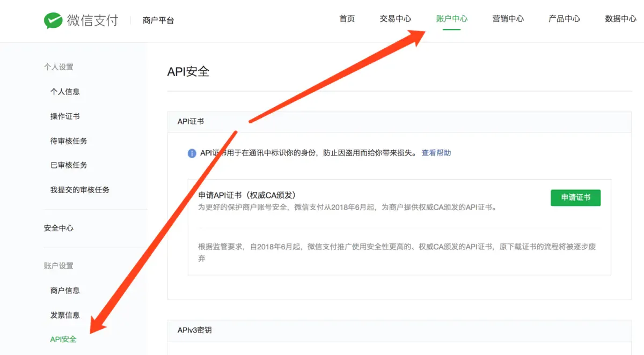The width and height of the screenshot is (644, 355).
Task: Click the 为更好的保护商户账号安全 description line
Action: 347,207
